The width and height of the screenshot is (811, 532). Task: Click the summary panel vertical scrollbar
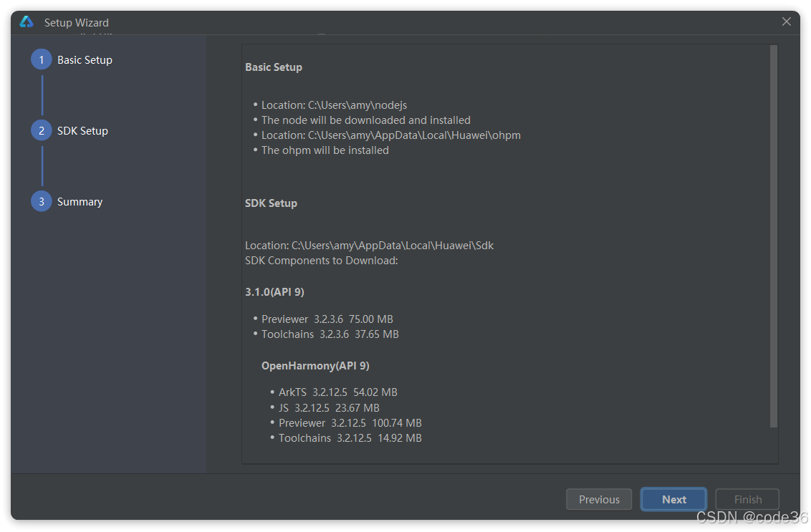pos(774,236)
